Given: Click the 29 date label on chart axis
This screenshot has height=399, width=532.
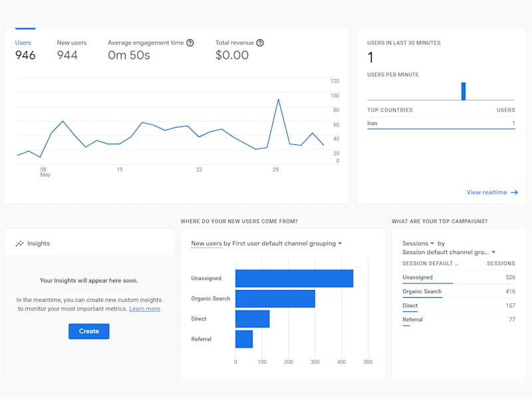Looking at the screenshot, I should point(275,170).
